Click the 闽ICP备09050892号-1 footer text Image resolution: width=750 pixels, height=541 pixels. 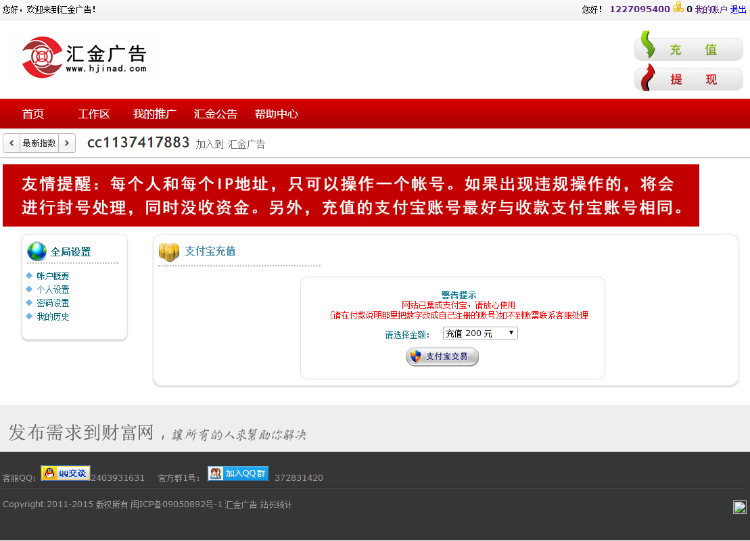pos(176,504)
